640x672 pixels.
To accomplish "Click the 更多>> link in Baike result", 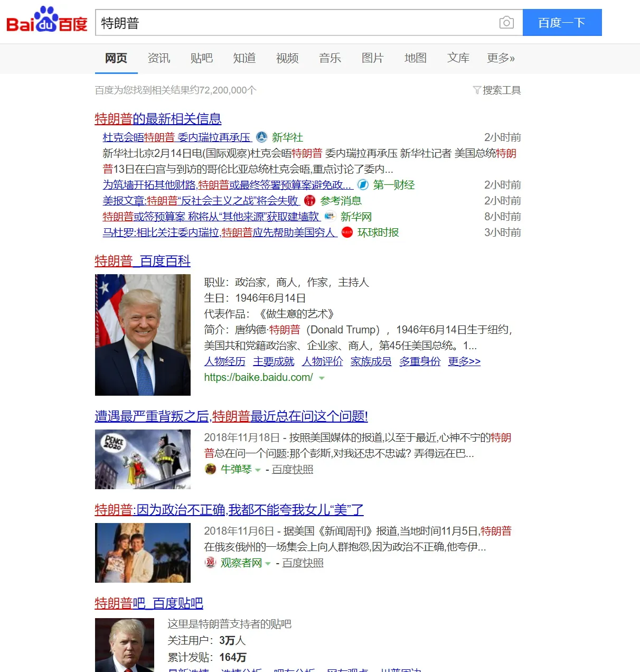I will (464, 361).
